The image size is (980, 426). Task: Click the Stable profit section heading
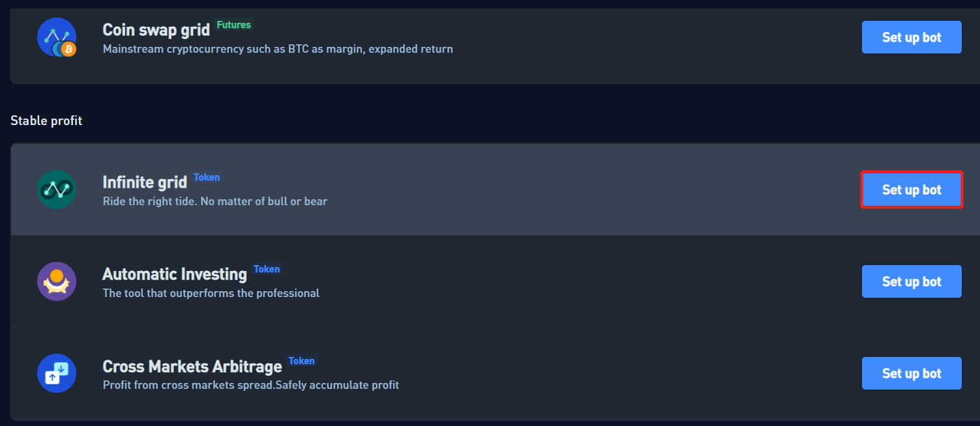pyautogui.click(x=46, y=121)
